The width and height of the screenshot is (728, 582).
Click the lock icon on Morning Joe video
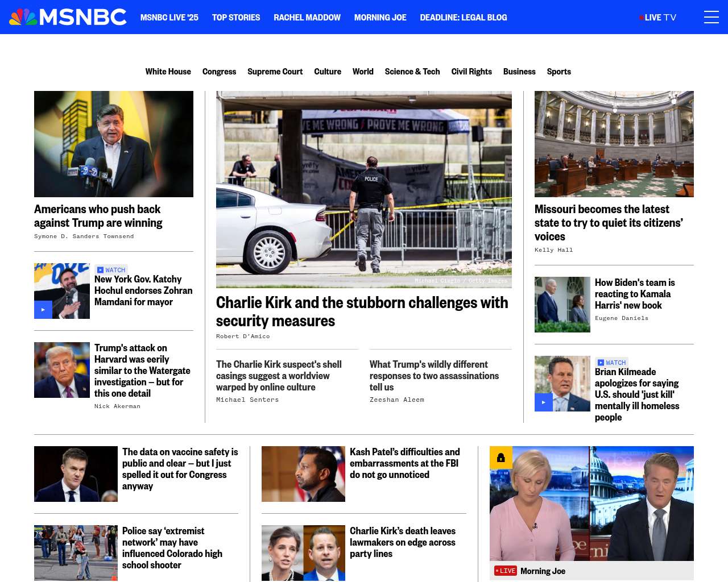click(x=501, y=458)
